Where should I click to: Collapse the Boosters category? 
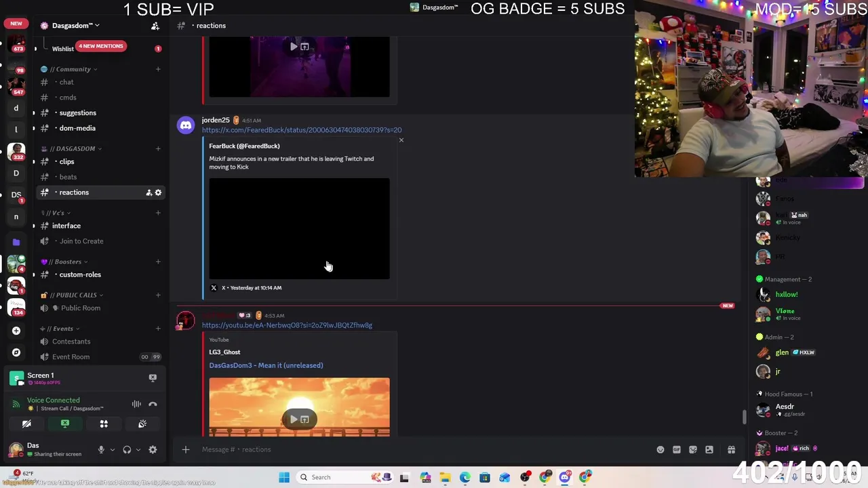tap(68, 262)
